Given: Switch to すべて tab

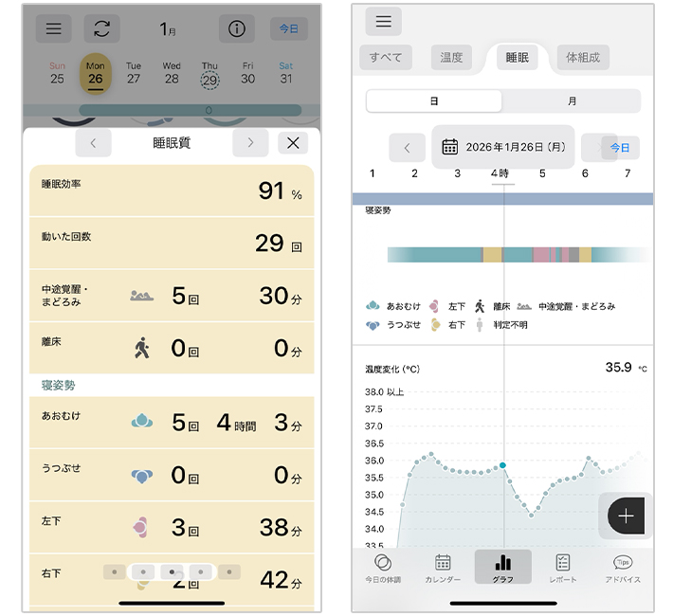Looking at the screenshot, I should pyautogui.click(x=386, y=57).
